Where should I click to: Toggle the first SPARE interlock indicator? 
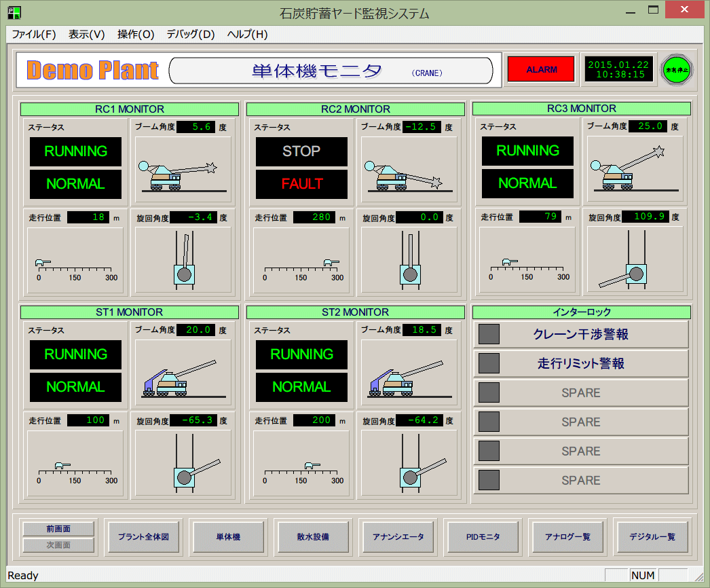pyautogui.click(x=489, y=392)
